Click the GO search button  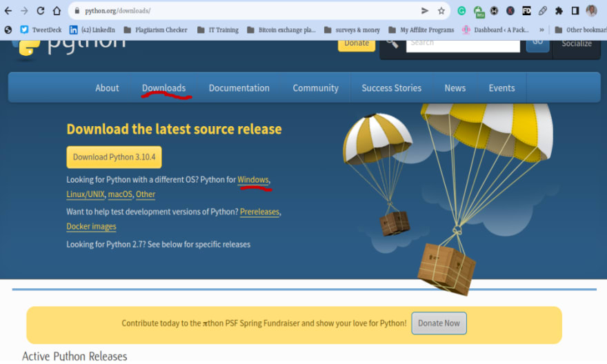(x=538, y=45)
